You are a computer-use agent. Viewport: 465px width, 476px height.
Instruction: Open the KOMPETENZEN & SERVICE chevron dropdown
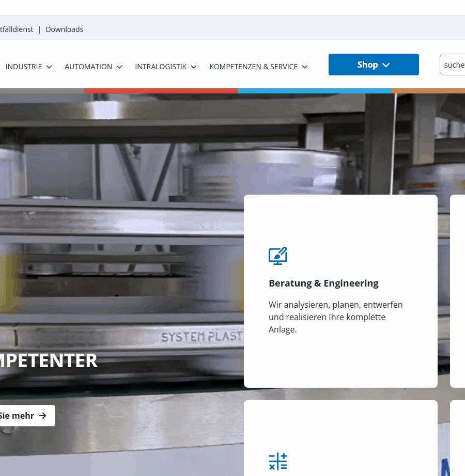tap(305, 67)
